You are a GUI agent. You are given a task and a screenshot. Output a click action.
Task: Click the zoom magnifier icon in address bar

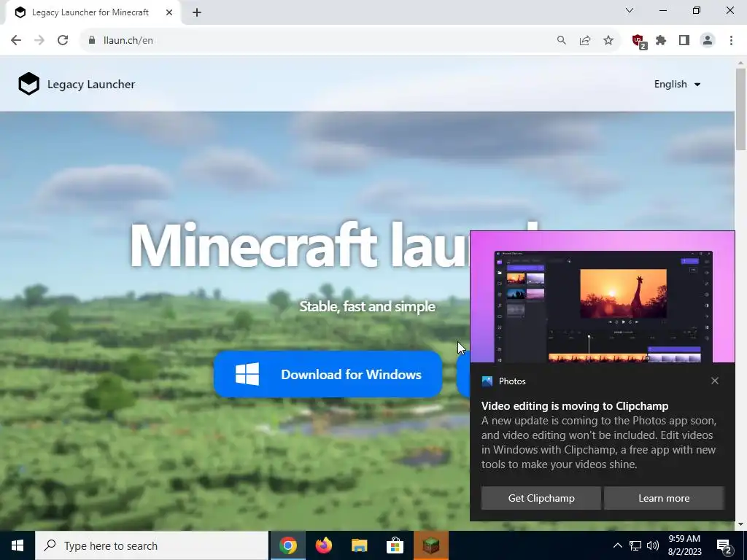point(562,41)
